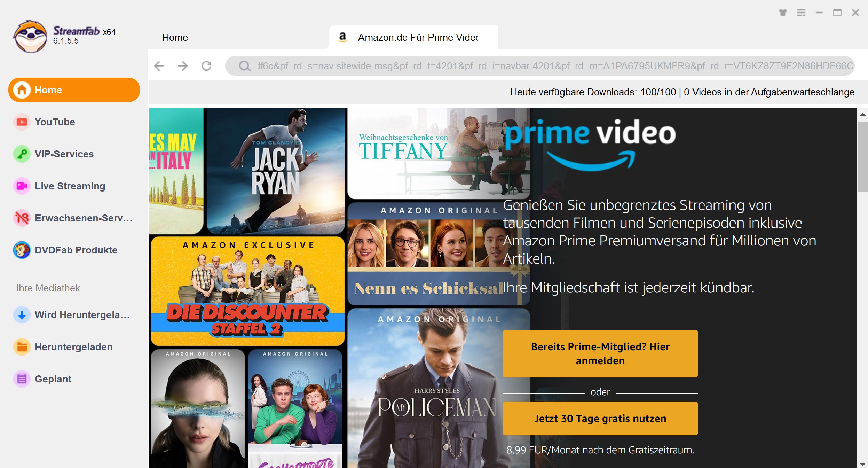This screenshot has height=468, width=868.
Task: Select the Home menu item
Action: click(x=74, y=89)
